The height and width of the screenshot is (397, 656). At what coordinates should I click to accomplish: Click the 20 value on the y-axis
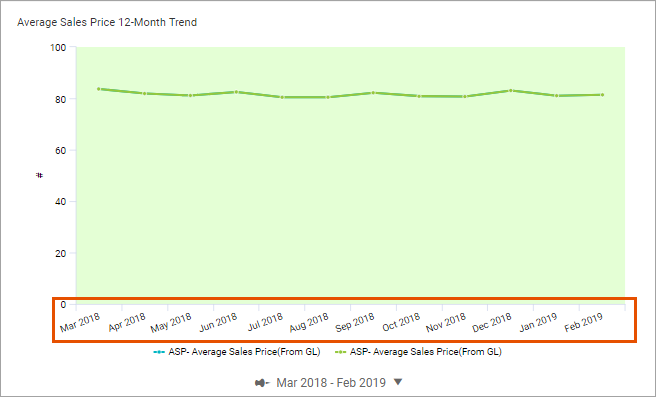(x=61, y=254)
